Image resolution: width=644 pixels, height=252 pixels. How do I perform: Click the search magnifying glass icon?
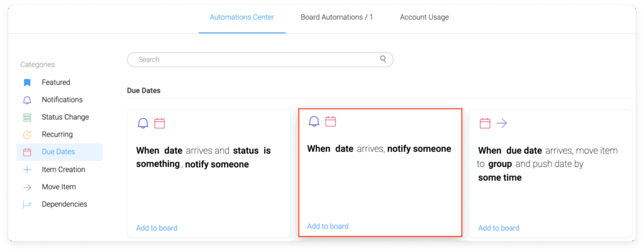coord(383,59)
